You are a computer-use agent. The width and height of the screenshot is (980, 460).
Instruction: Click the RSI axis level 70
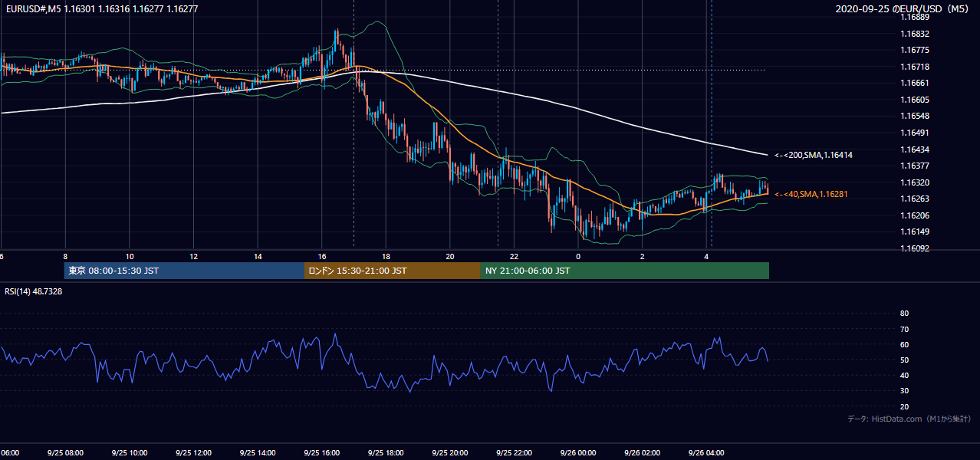(x=904, y=329)
